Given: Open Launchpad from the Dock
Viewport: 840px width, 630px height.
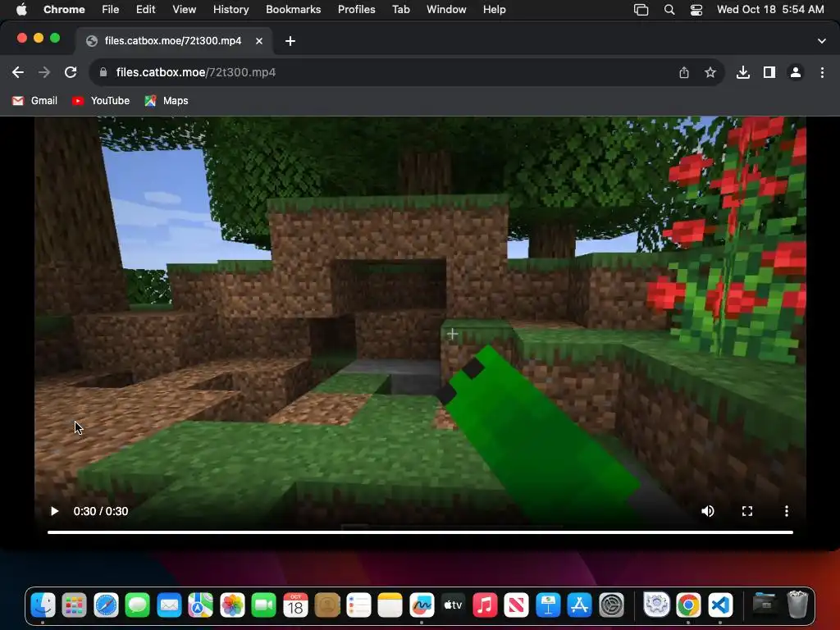Looking at the screenshot, I should point(75,605).
